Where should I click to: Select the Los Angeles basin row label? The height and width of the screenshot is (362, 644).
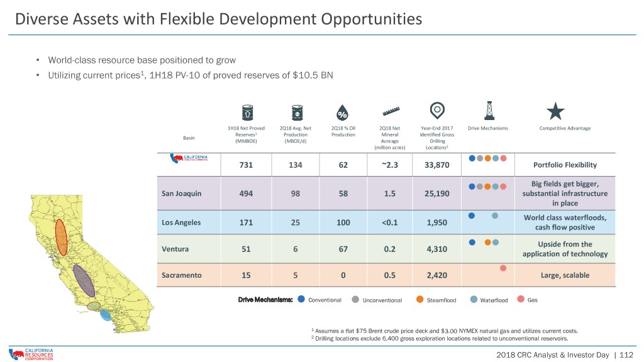[x=181, y=222]
